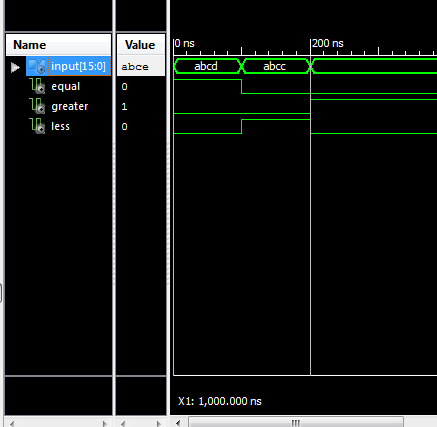Click the abcc waveform segment
The height and width of the screenshot is (427, 437).
tap(276, 66)
